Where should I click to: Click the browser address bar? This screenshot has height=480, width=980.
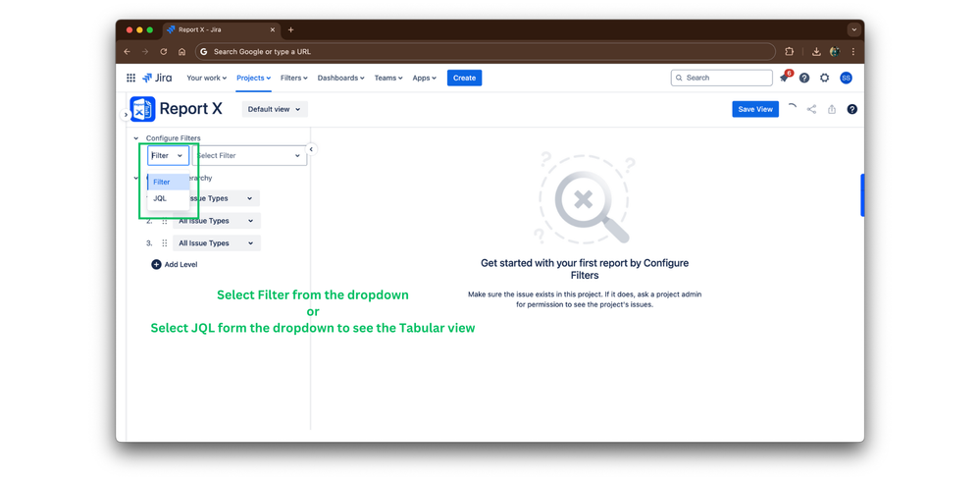(x=485, y=52)
